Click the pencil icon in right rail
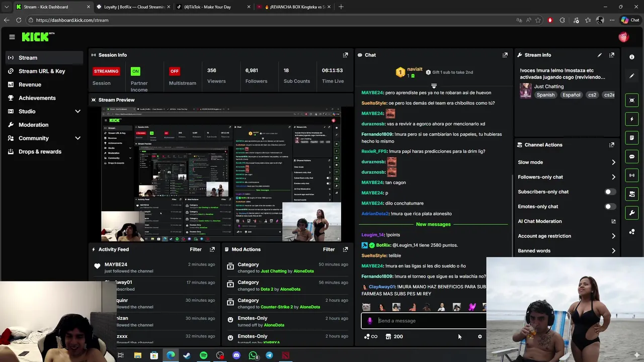The width and height of the screenshot is (644, 362). coord(632,76)
